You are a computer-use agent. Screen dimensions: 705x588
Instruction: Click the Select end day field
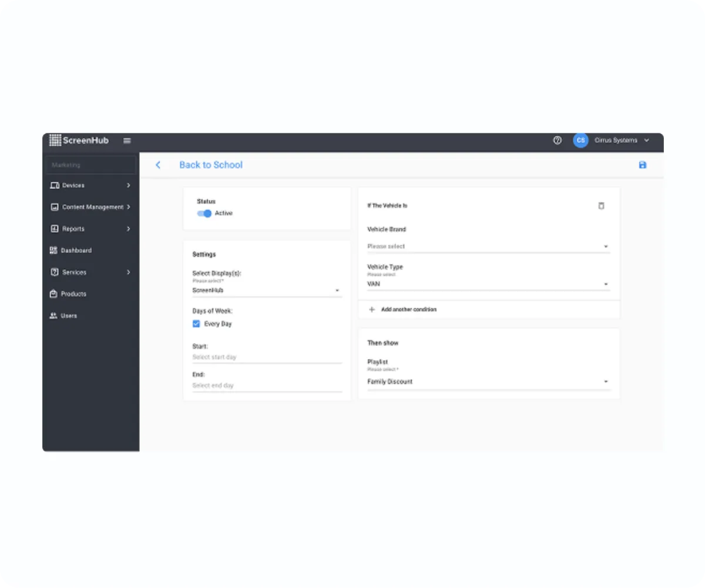click(267, 386)
